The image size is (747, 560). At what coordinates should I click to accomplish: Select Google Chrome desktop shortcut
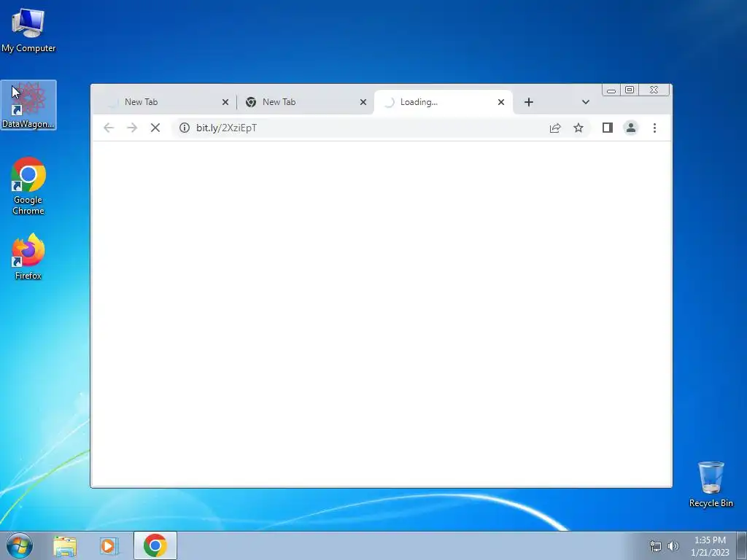click(28, 186)
